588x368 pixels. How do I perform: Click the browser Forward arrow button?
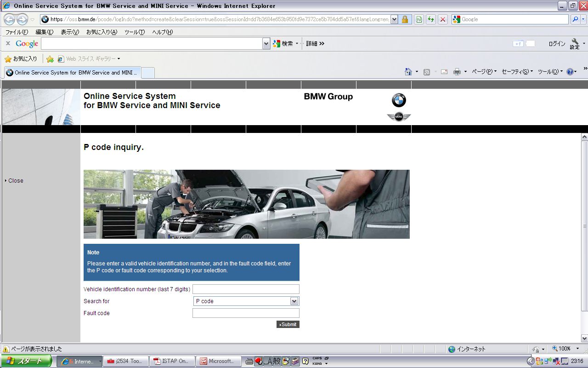pyautogui.click(x=22, y=19)
